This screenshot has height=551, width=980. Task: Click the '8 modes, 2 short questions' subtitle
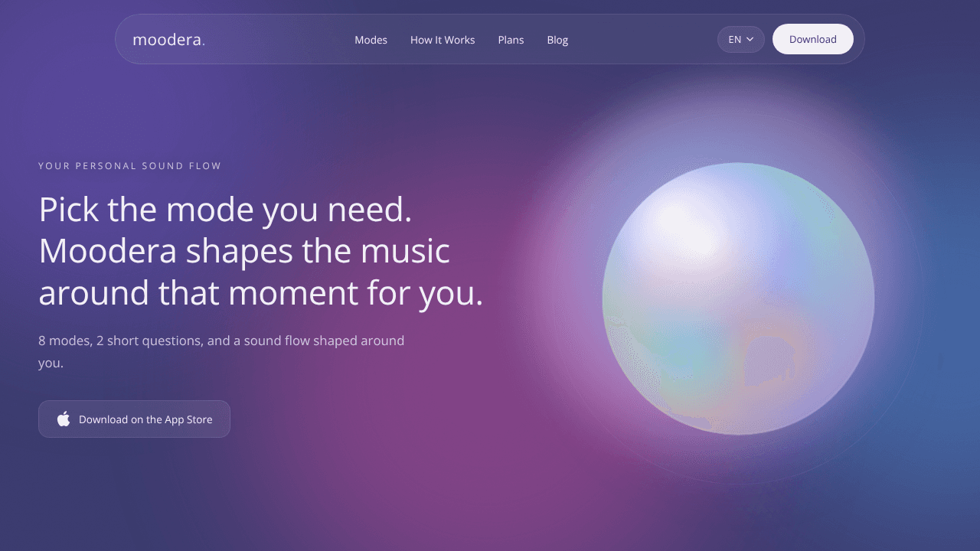[x=221, y=351]
